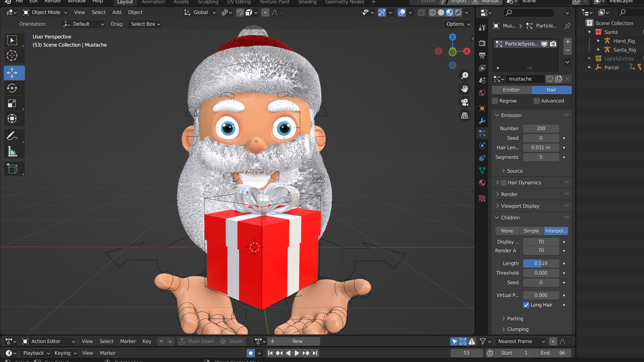Open the Physics properties tab
The image size is (644, 362).
click(482, 146)
